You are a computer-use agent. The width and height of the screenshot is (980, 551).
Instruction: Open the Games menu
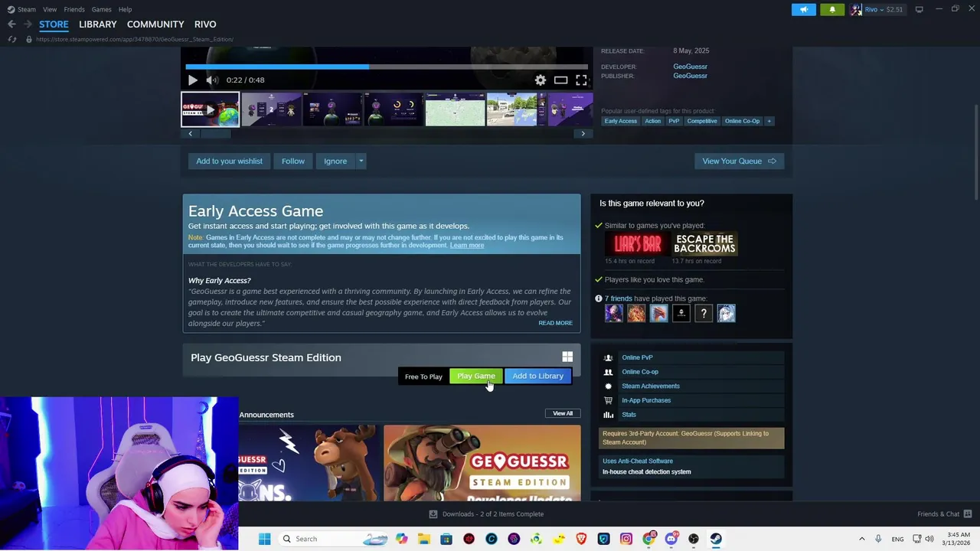click(x=101, y=9)
